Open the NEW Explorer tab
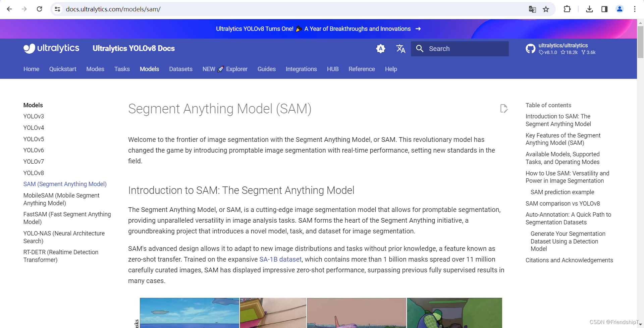 tap(225, 69)
